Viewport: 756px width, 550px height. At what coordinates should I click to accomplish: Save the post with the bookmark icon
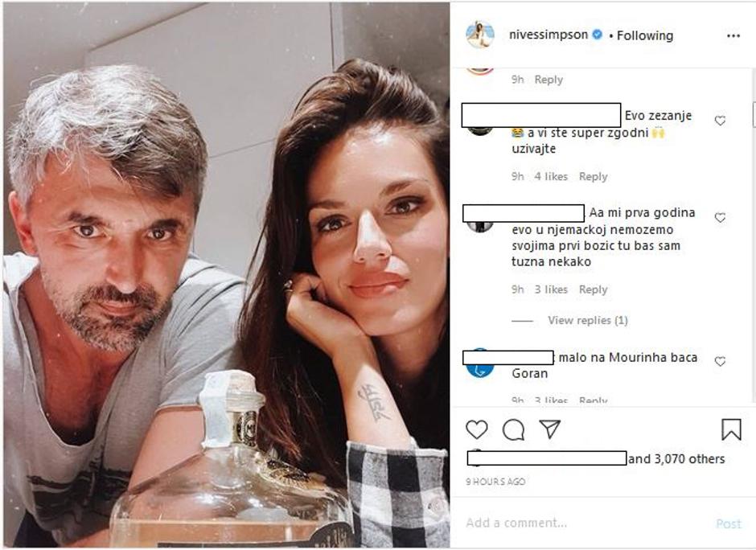coord(730,430)
